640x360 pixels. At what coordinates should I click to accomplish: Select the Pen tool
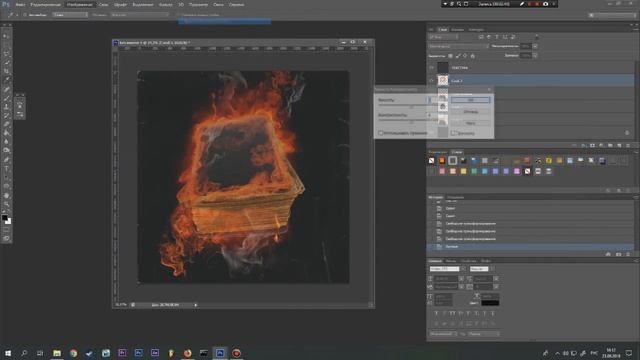[x=7, y=160]
